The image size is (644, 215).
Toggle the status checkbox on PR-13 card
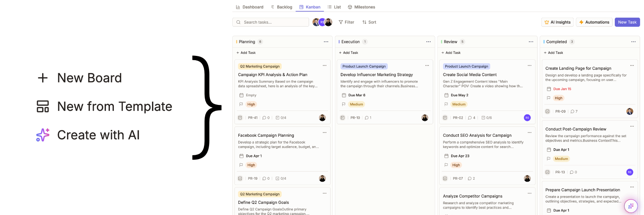tap(547, 172)
